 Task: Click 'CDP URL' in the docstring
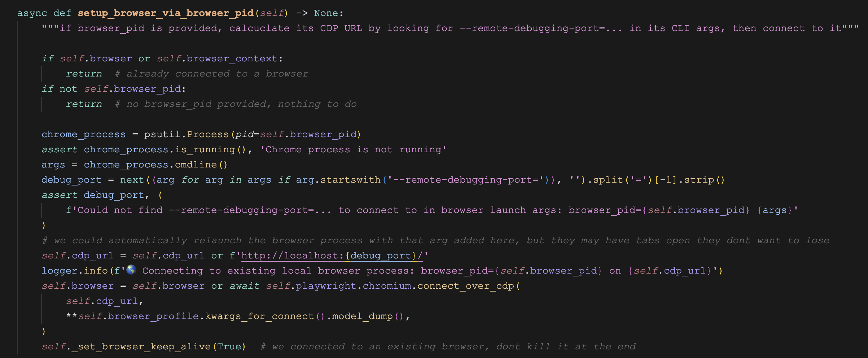click(x=341, y=28)
